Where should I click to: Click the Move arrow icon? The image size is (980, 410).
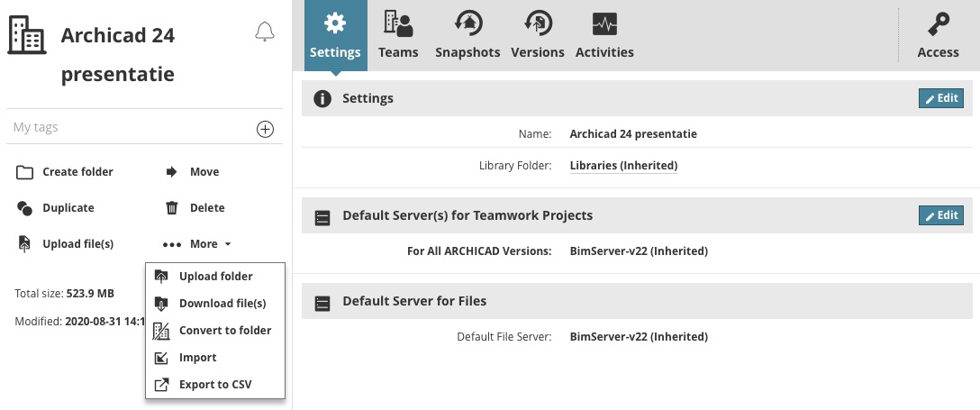pyautogui.click(x=171, y=172)
